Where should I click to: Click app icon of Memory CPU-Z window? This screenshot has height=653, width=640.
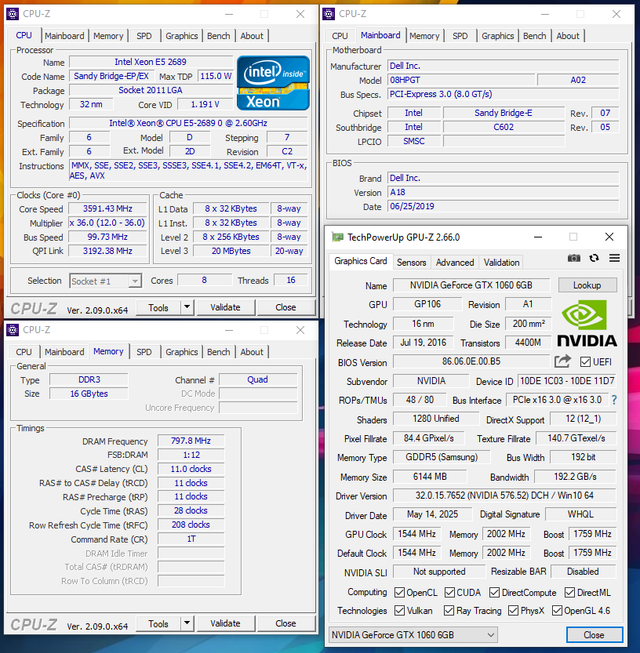(x=12, y=330)
